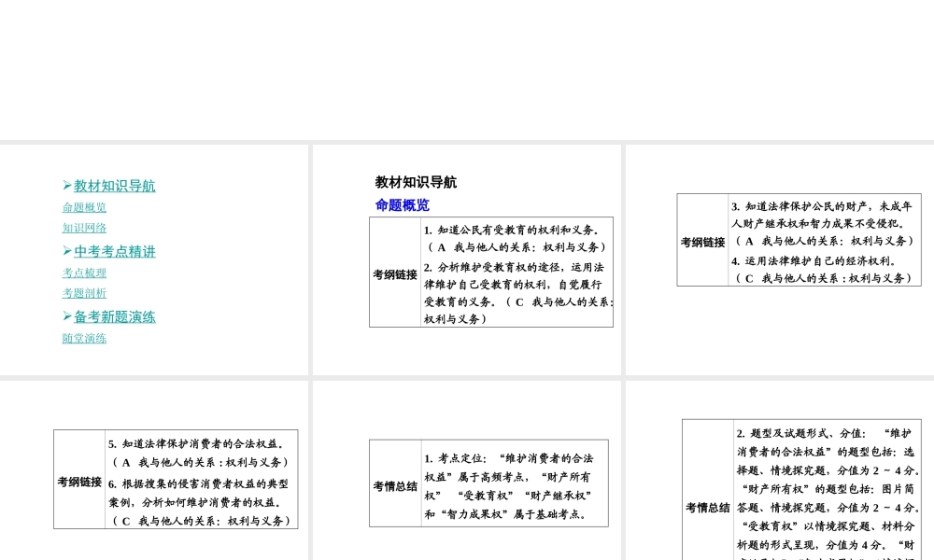Click text '1. 知道公民有受教育的权利和义务'
The height and width of the screenshot is (560, 934).
coord(511,231)
